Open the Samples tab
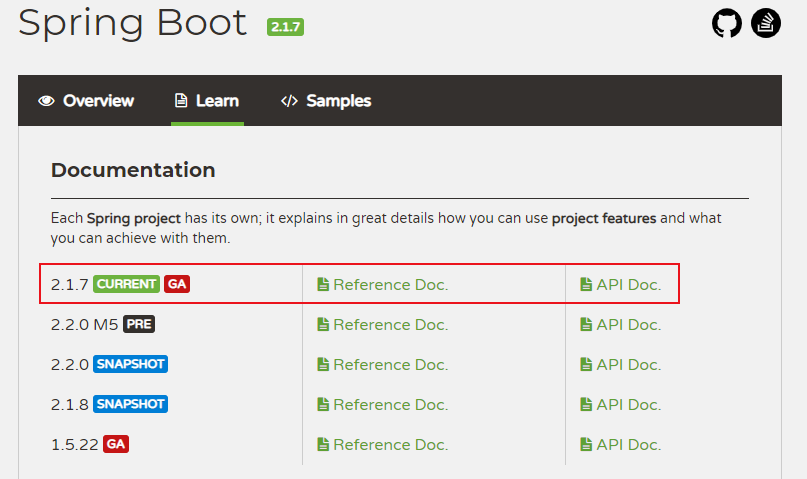This screenshot has height=479, width=807. coord(326,101)
